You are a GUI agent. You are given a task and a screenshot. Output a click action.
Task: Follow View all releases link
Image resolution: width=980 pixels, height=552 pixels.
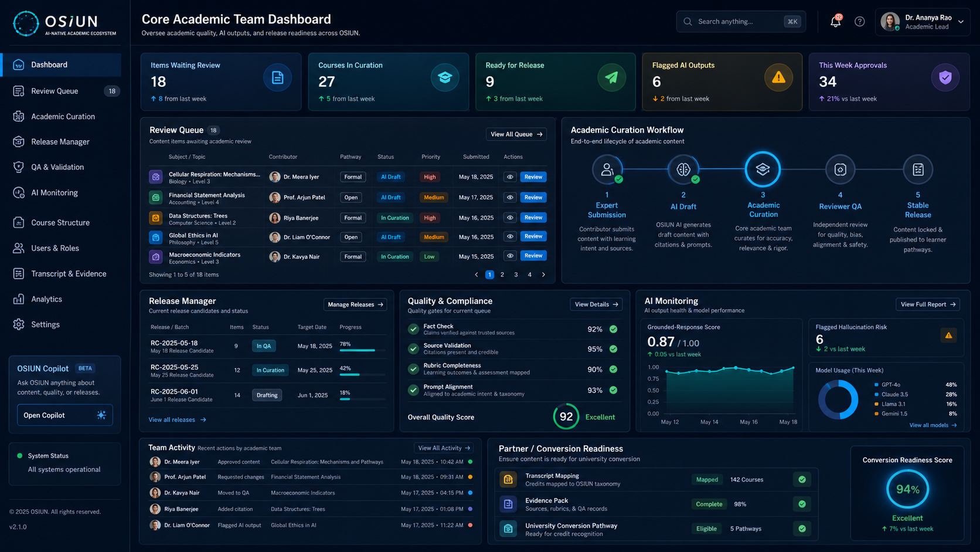coord(177,420)
